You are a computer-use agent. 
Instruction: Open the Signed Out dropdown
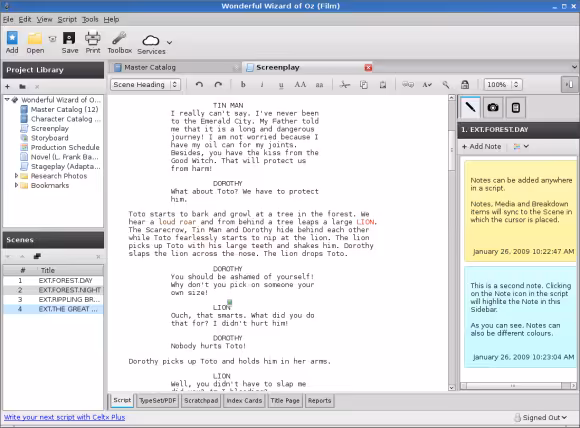[x=540, y=418]
